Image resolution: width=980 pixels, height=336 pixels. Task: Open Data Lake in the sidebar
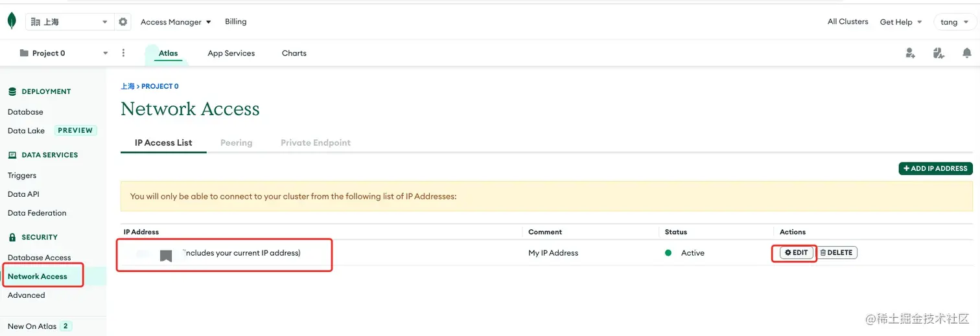click(x=26, y=131)
